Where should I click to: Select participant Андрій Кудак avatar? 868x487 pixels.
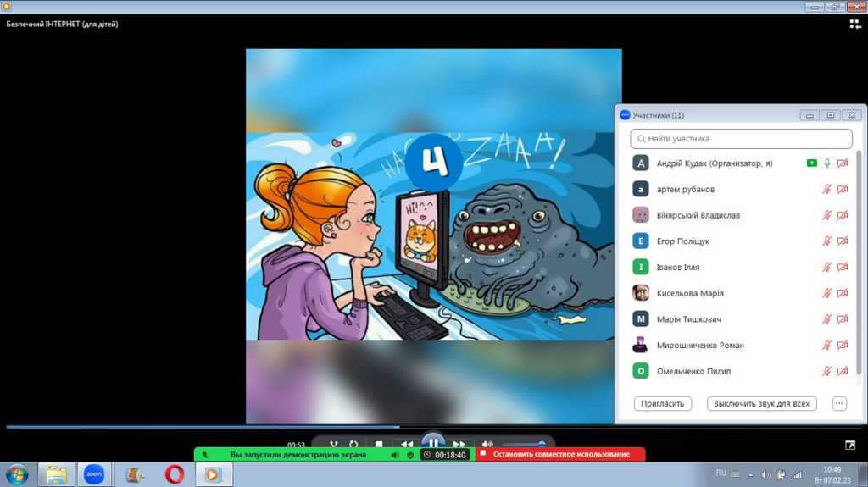point(641,163)
